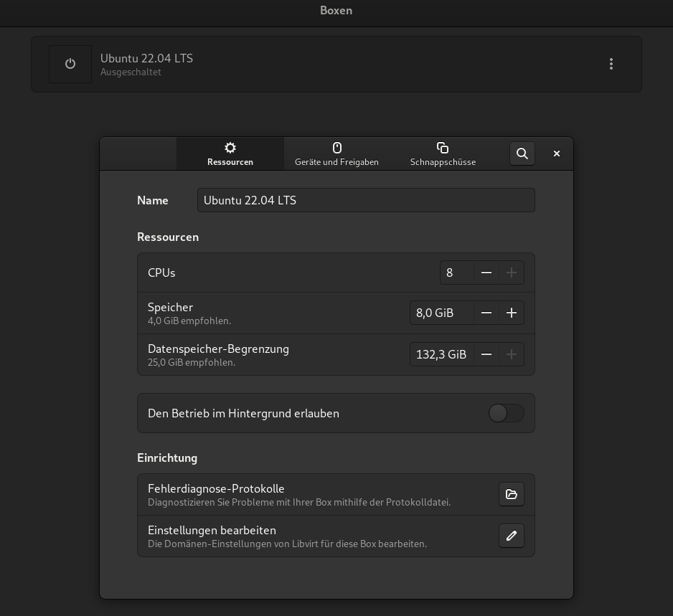Image resolution: width=673 pixels, height=616 pixels.
Task: Reduce Datenspeicher-Begrenzung with minus button
Action: (x=486, y=354)
